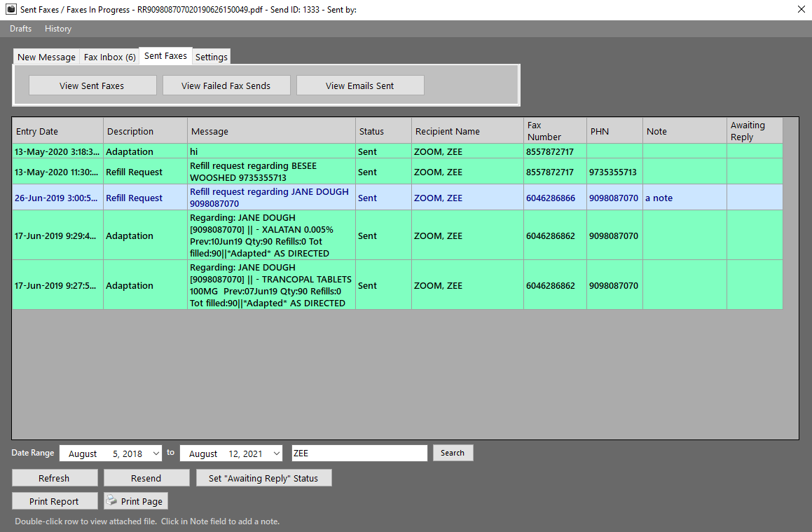Click the note field containing "a note"
Screen dimensions: 812x532
coord(684,198)
